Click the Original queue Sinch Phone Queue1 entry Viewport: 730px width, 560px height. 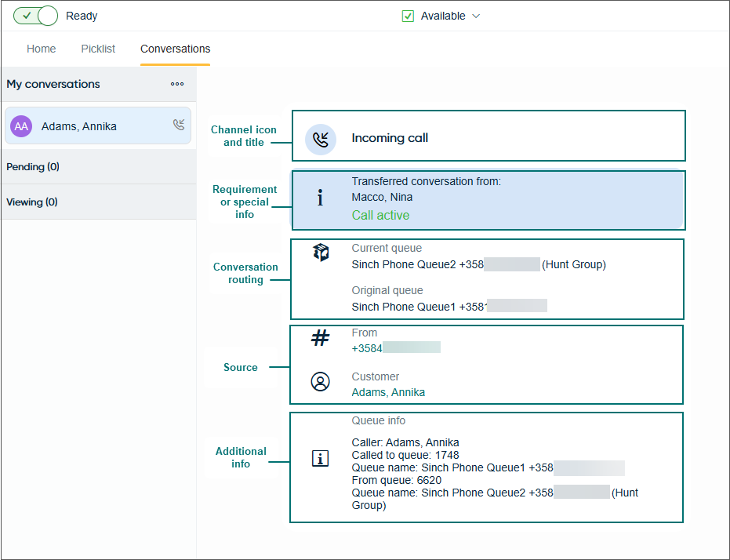click(449, 307)
